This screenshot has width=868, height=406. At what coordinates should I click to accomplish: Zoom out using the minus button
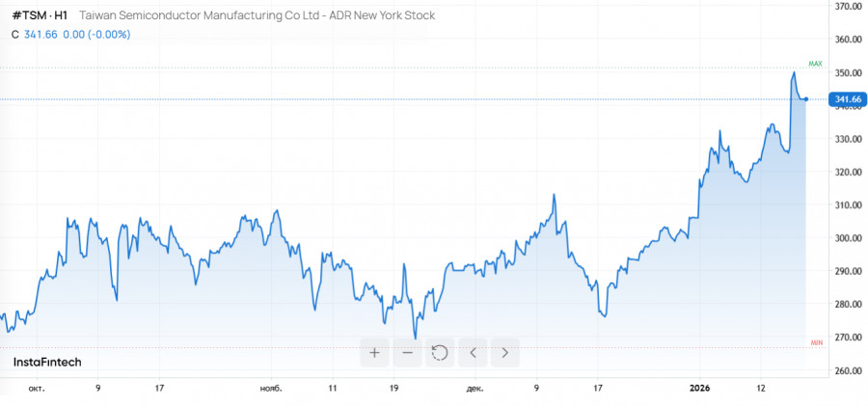[407, 353]
